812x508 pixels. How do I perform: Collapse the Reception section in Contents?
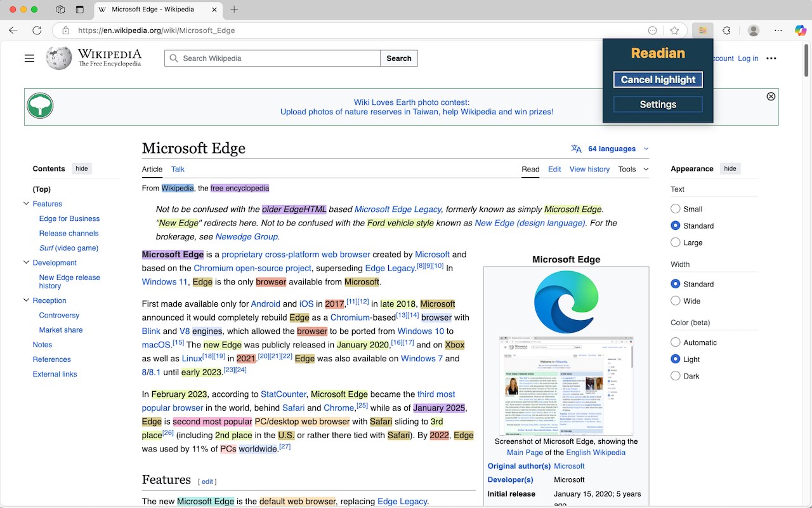[26, 300]
